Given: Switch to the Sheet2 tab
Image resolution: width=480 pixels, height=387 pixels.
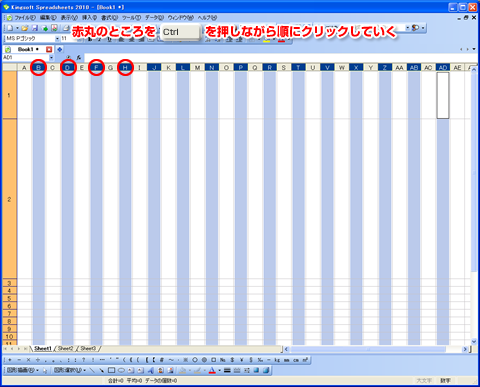Looking at the screenshot, I should pos(65,348).
